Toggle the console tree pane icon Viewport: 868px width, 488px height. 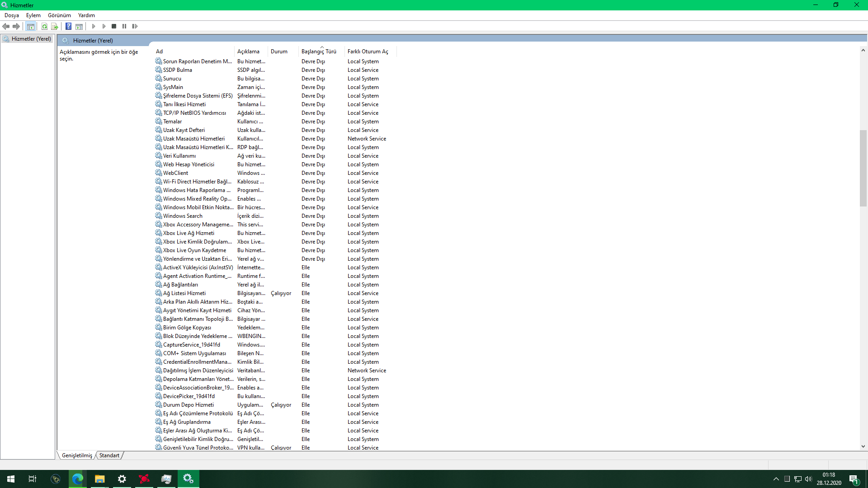(x=30, y=27)
